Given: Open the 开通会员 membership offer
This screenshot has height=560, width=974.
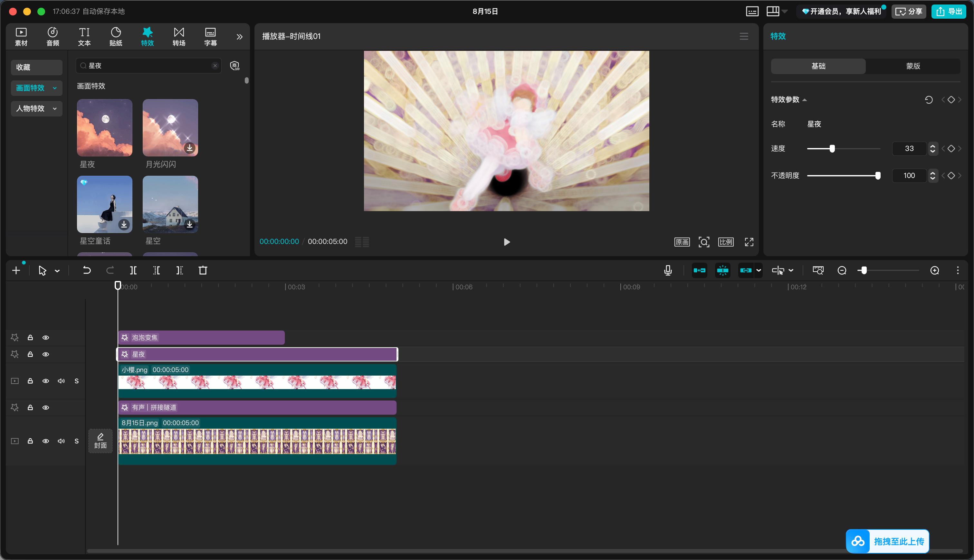Looking at the screenshot, I should (x=841, y=11).
